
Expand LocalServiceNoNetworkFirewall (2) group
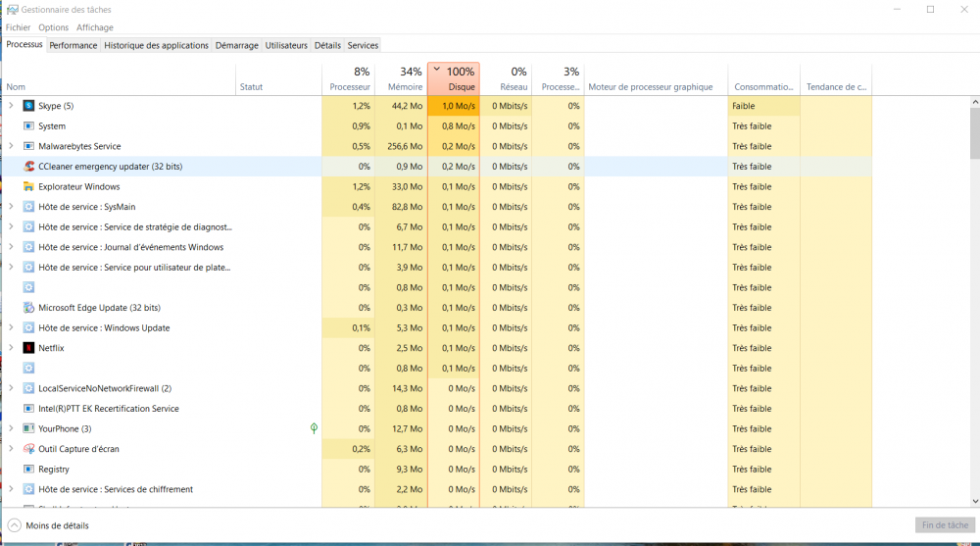click(11, 388)
